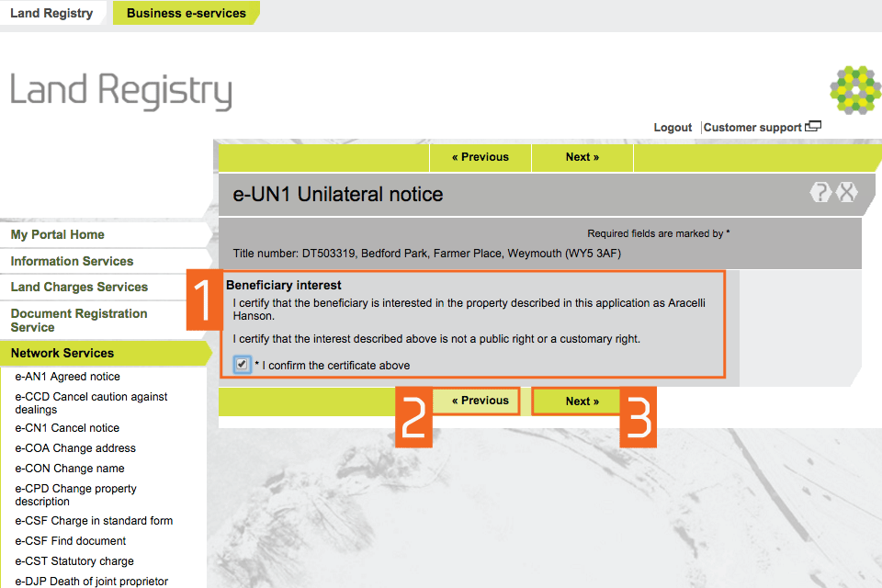Viewport: 882px width, 588px height.
Task: Click the bottom Previous button
Action: [480, 401]
